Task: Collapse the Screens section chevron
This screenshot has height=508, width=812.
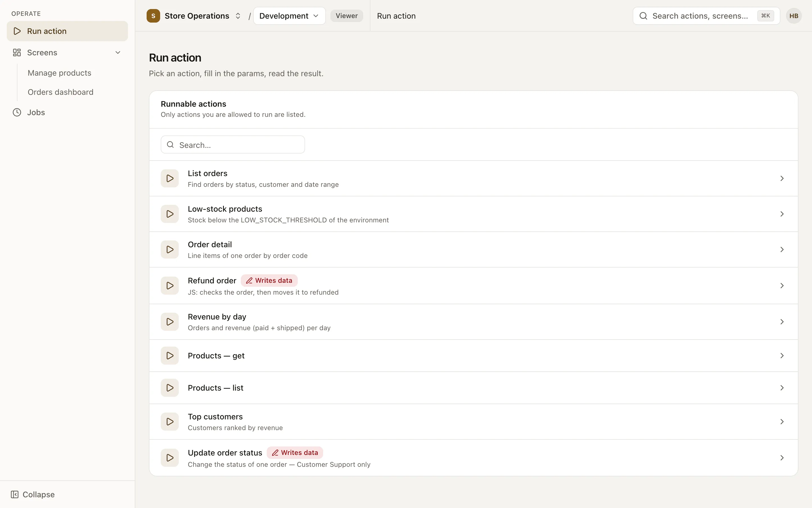Action: pyautogui.click(x=118, y=52)
